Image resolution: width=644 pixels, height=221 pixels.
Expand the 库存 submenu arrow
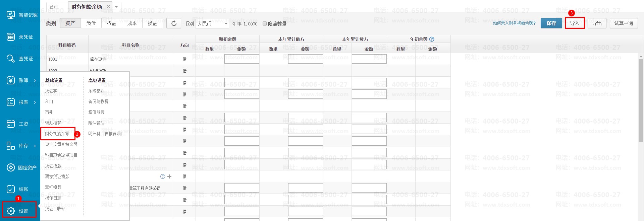[x=35, y=146]
